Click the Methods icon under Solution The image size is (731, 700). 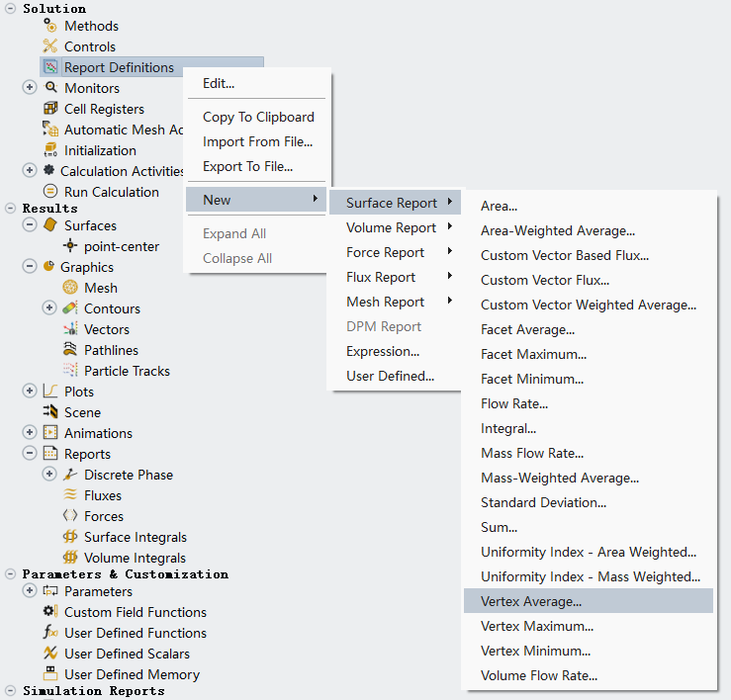(50, 26)
